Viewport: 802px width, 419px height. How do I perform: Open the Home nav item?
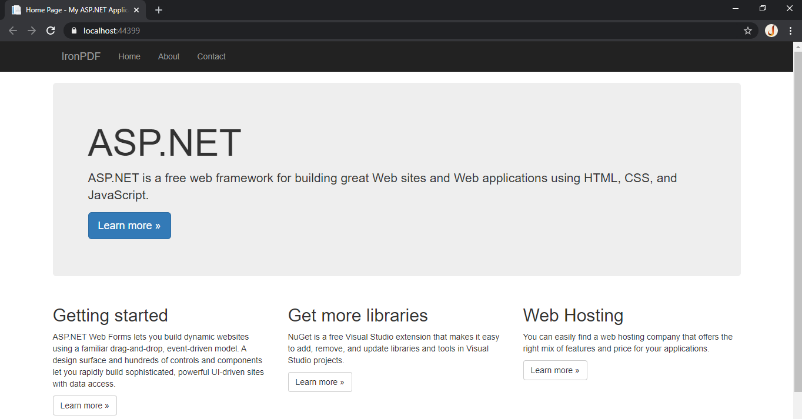point(129,56)
